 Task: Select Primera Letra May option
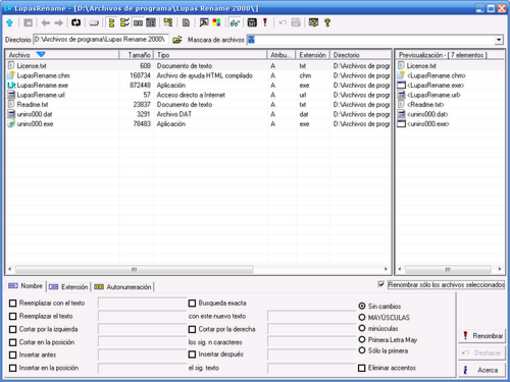pos(362,340)
